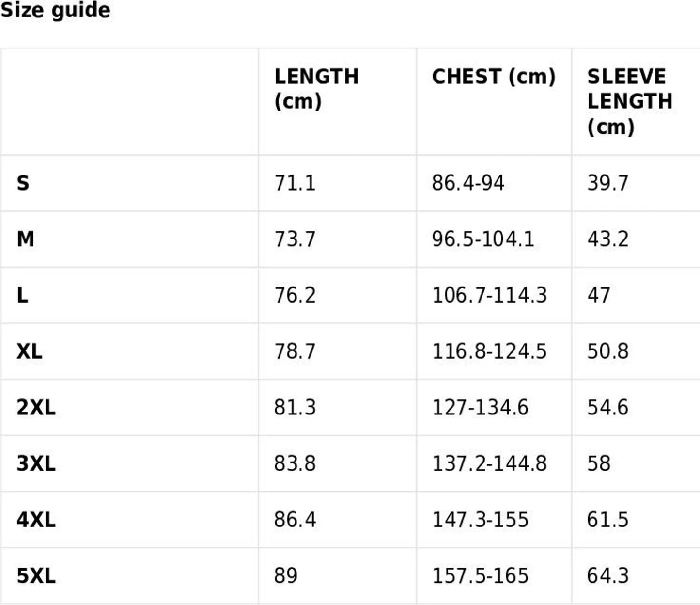Viewport: 700px width, 605px height.
Task: Click the XL size row label
Action: 29,351
